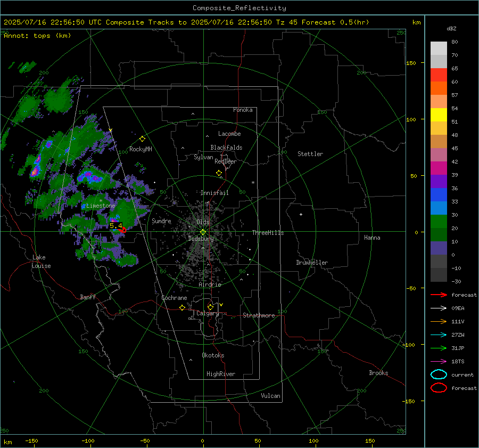Pick the cyan 27ZW arrow legend icon
The height and width of the screenshot is (448, 479).
439,335
